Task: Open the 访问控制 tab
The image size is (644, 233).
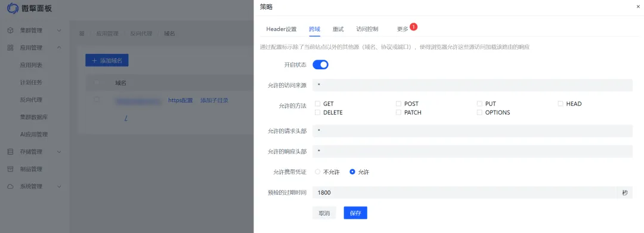Action: [x=367, y=29]
